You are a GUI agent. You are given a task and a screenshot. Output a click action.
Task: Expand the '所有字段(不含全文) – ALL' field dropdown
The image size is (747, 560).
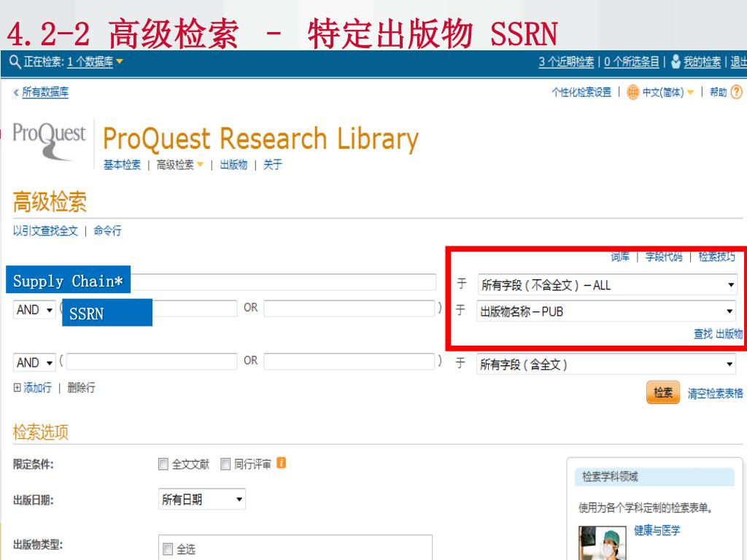tap(608, 285)
